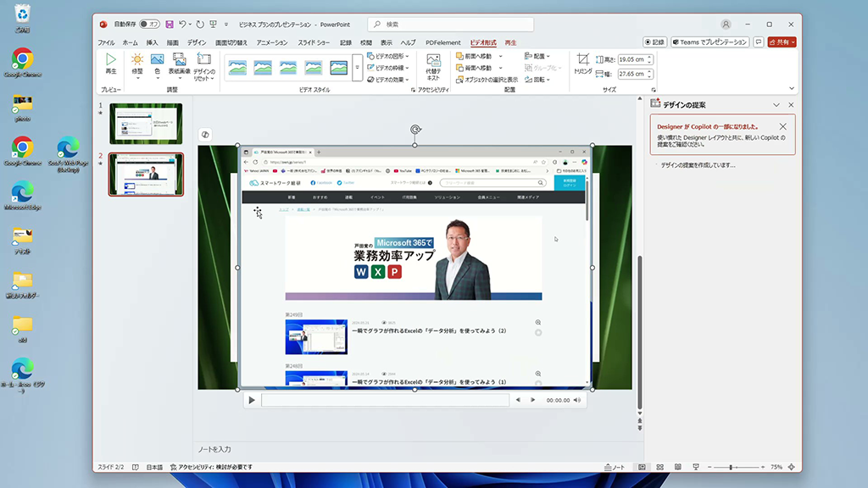868x488 pixels.
Task: Click the account profile icon in title bar
Action: (726, 25)
